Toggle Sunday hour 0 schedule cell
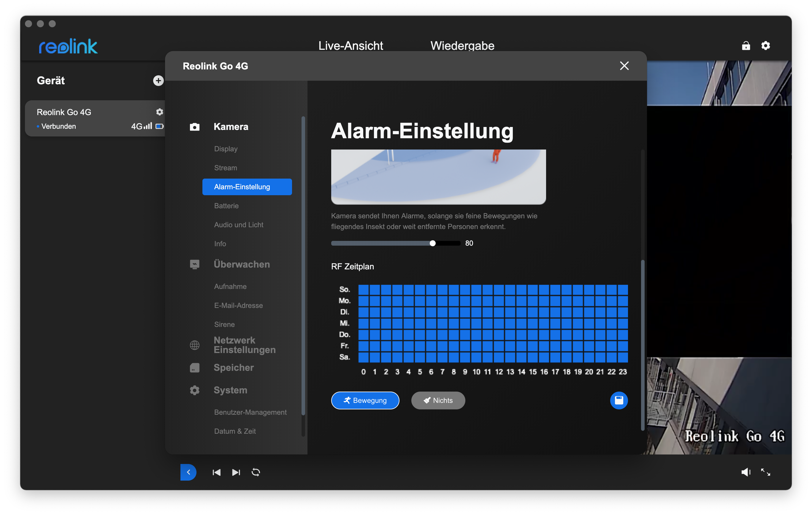The width and height of the screenshot is (812, 515). [363, 290]
